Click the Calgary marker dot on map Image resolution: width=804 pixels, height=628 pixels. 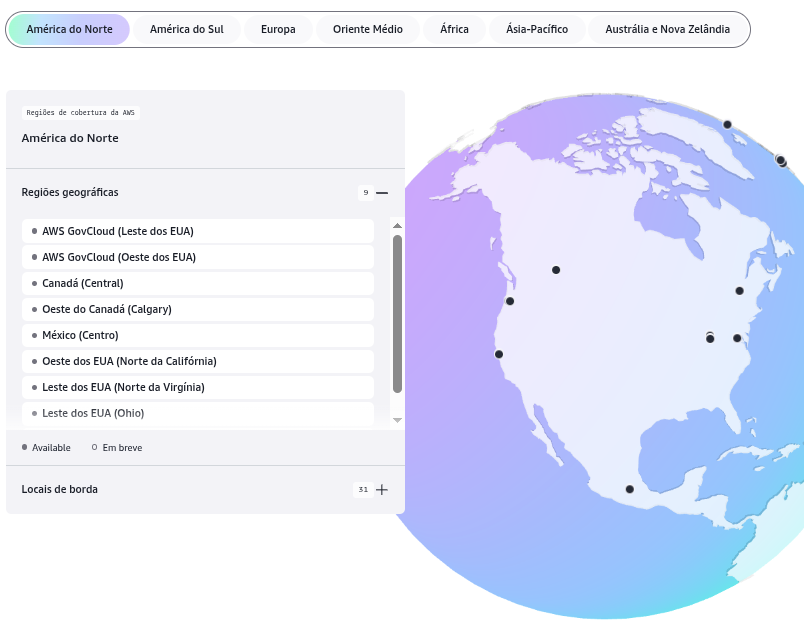point(556,270)
